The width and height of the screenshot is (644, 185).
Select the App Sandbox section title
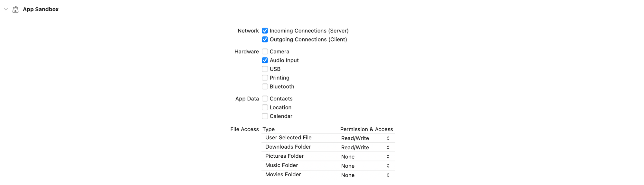tap(41, 9)
